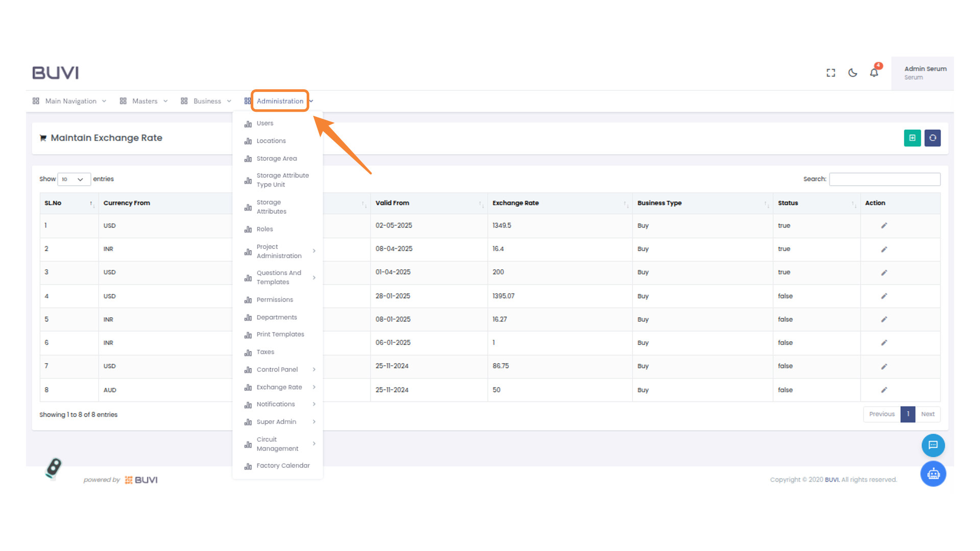Expand the Masters menu
The image size is (980, 551).
pos(144,101)
